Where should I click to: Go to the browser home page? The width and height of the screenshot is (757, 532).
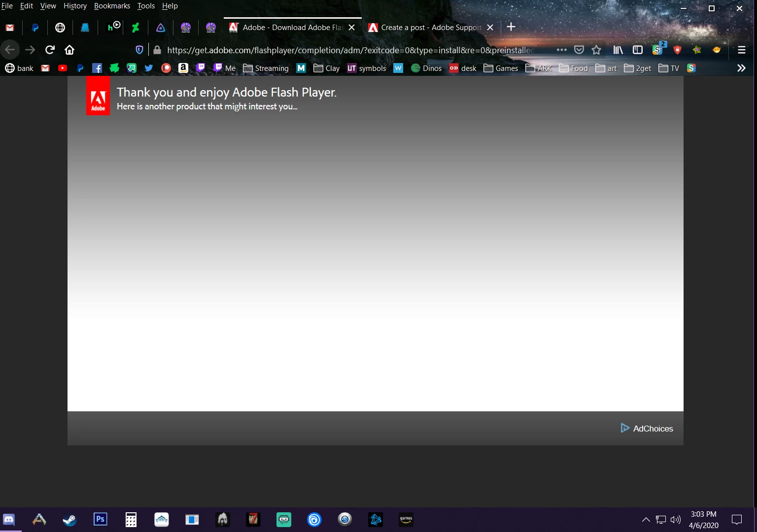69,50
